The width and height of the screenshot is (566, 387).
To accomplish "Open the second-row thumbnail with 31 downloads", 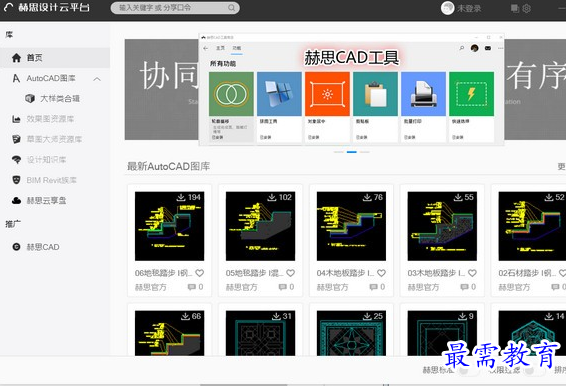I will [x=261, y=333].
